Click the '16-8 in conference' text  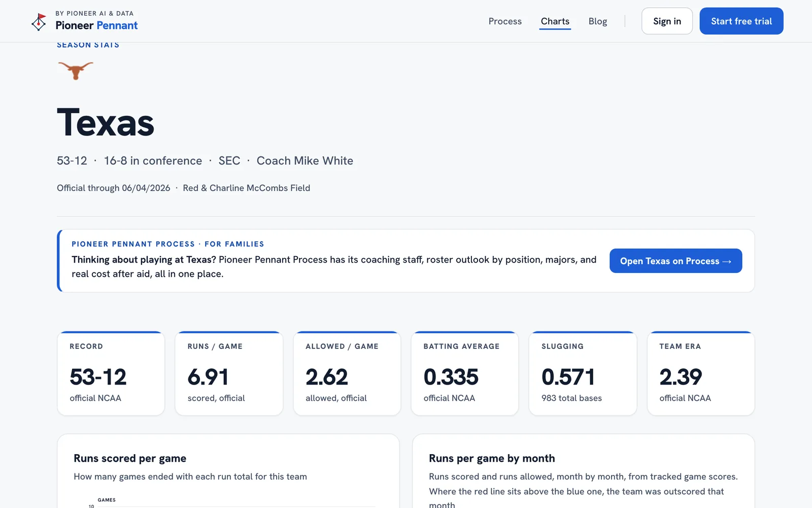(153, 161)
